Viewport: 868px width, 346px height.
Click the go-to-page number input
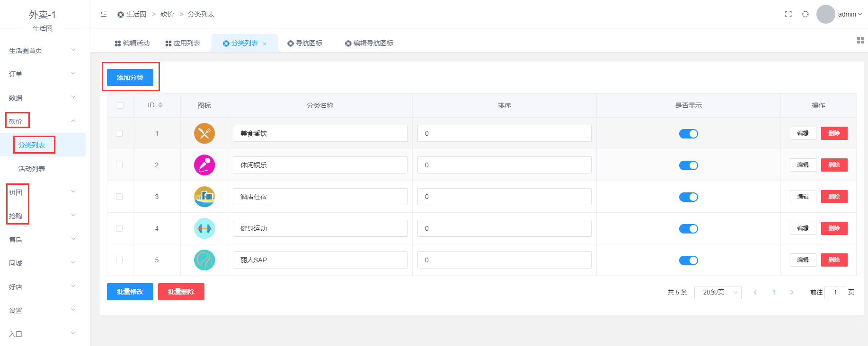835,292
